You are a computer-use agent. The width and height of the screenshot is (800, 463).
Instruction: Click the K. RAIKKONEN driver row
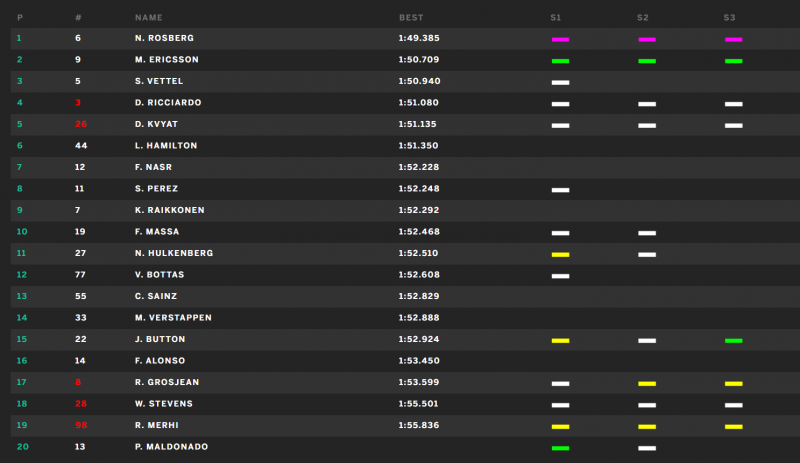click(x=405, y=210)
